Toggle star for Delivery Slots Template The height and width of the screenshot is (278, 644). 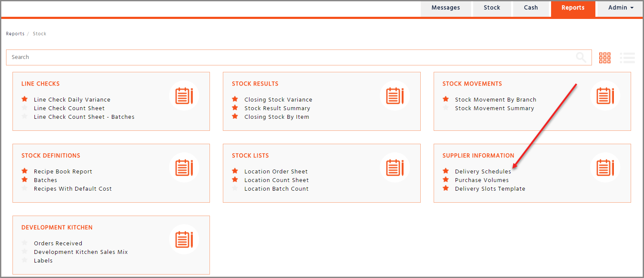tap(446, 188)
